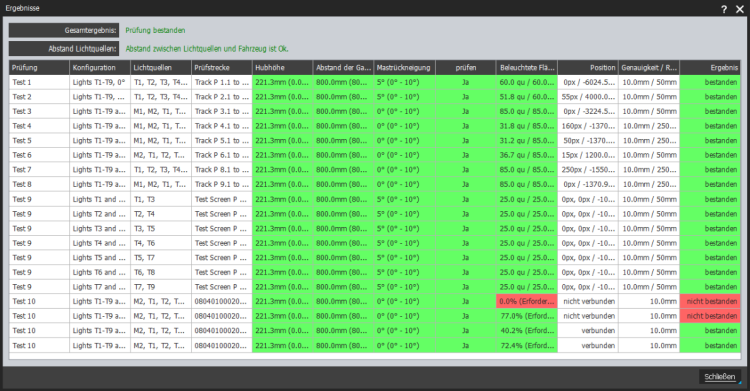
Task: Click the red '0.0% (Erforder...' cell
Action: 527,302
